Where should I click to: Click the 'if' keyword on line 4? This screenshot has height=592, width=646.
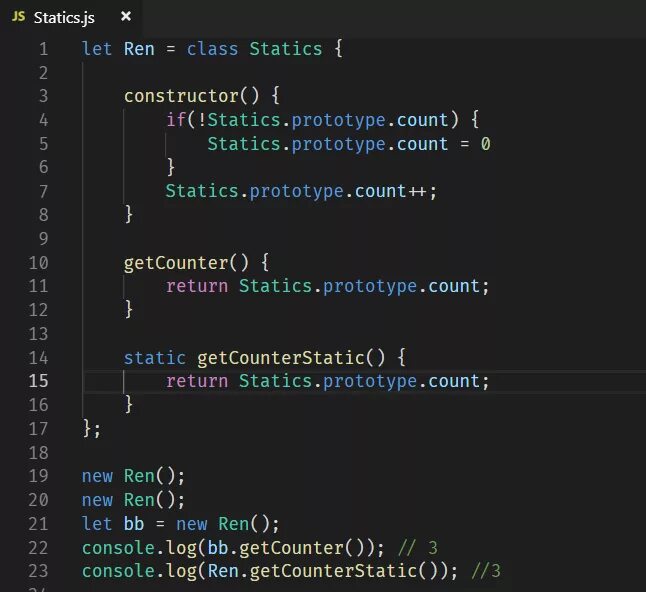[x=176, y=120]
